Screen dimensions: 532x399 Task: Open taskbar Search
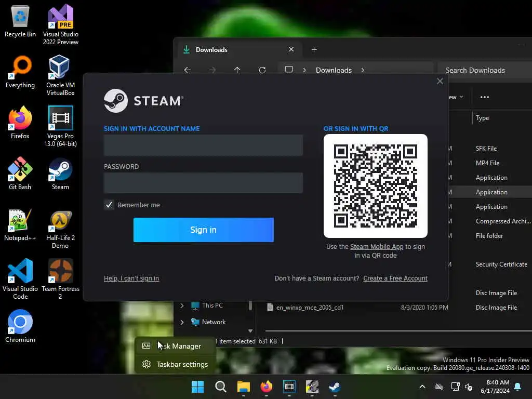[220, 387]
